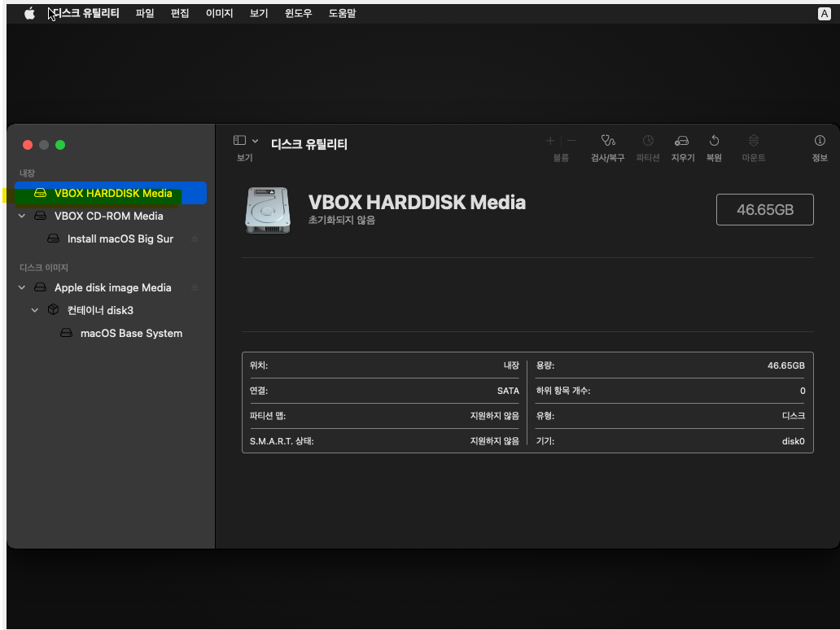
Task: Click the 마운트 mount icon
Action: [x=754, y=141]
